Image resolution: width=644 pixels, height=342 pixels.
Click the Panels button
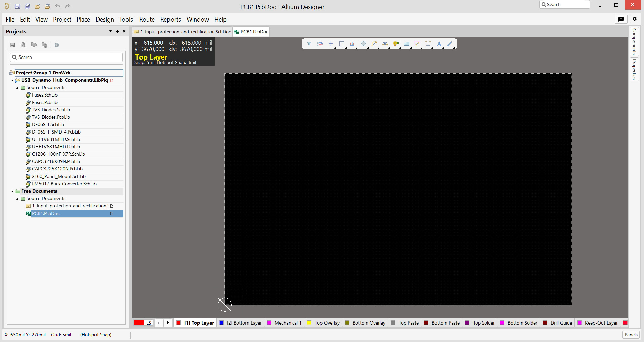pos(631,335)
